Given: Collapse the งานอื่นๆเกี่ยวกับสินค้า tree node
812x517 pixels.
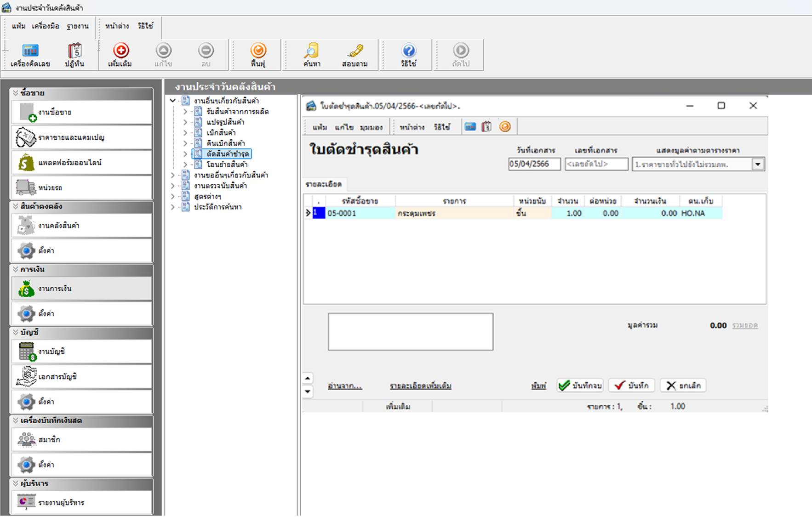Looking at the screenshot, I should click(173, 101).
